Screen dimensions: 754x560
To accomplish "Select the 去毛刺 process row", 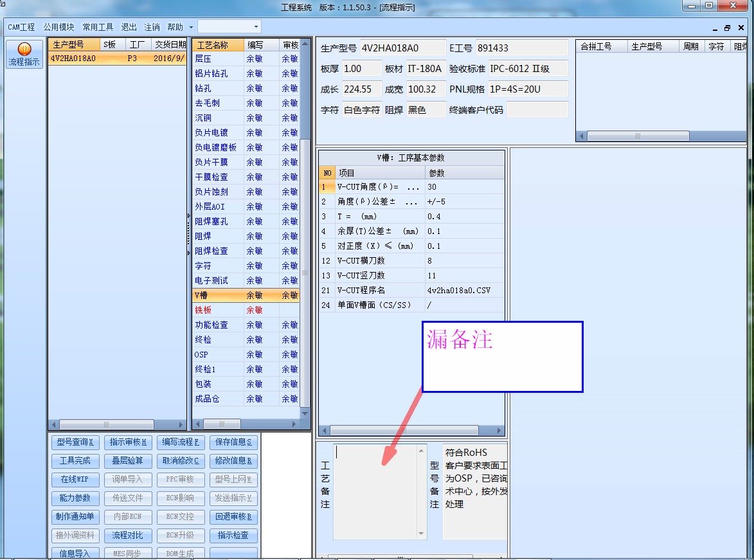I will 246,103.
